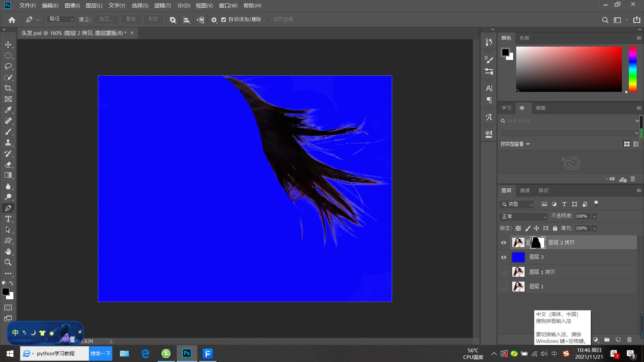Click the rainbow hue slider strip
The image size is (644, 362).
coord(633,69)
